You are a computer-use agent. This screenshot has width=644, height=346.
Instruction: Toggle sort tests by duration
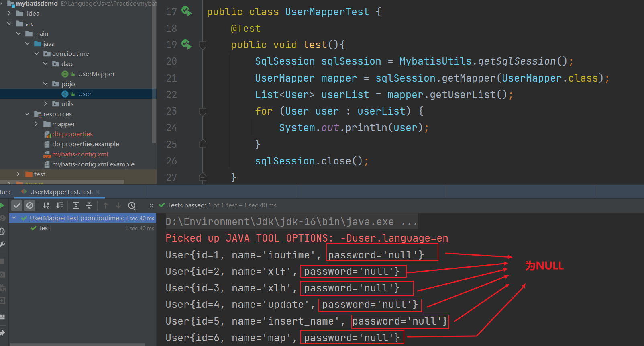coord(60,205)
